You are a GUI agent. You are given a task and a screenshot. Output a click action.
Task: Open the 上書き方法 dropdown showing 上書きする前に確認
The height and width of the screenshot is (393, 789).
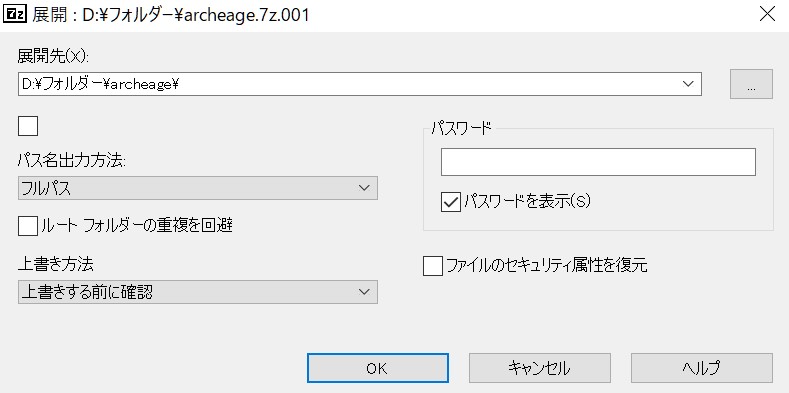click(x=198, y=292)
